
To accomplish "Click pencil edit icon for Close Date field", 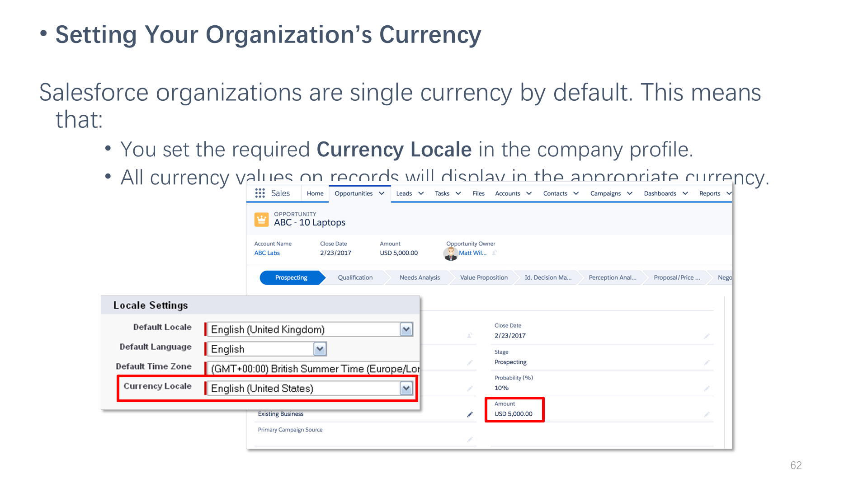I will pos(707,336).
